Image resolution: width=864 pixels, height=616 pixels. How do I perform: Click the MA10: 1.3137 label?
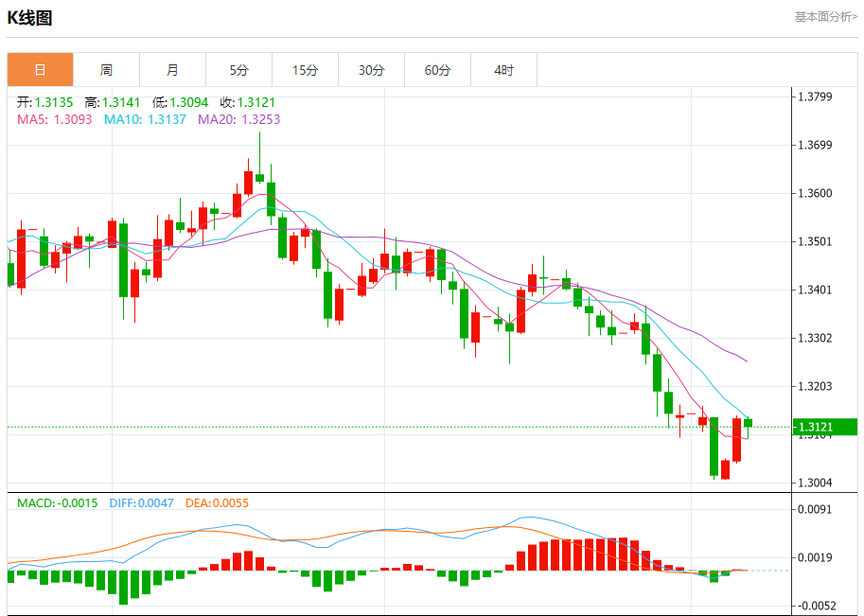pyautogui.click(x=145, y=119)
